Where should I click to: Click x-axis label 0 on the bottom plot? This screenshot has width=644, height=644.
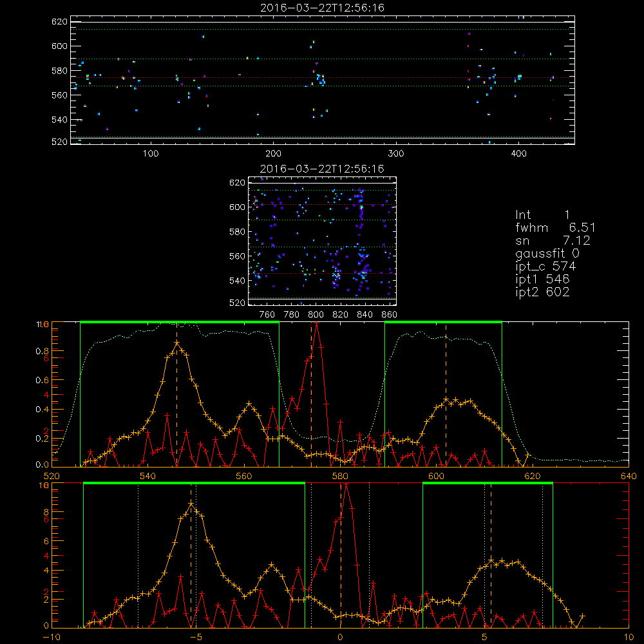(x=341, y=638)
